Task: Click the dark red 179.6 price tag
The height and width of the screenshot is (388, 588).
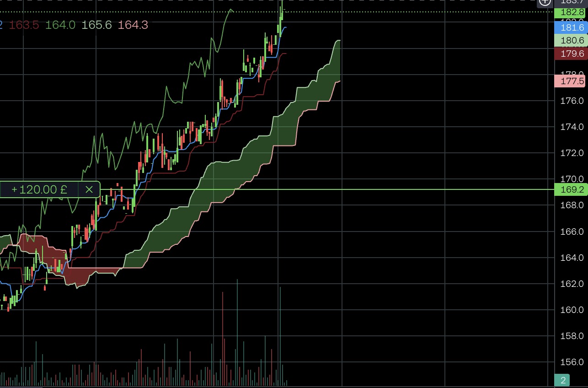Action: [x=571, y=54]
